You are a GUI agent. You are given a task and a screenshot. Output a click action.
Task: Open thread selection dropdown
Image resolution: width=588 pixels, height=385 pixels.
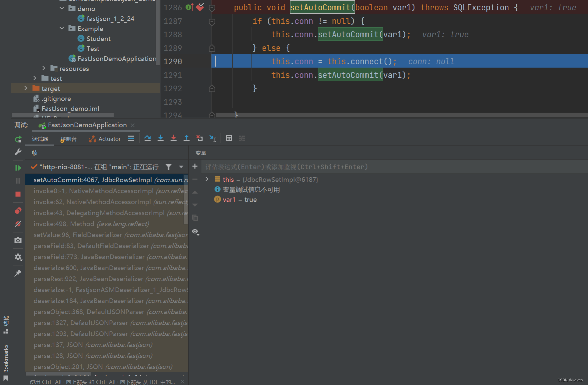click(x=181, y=167)
